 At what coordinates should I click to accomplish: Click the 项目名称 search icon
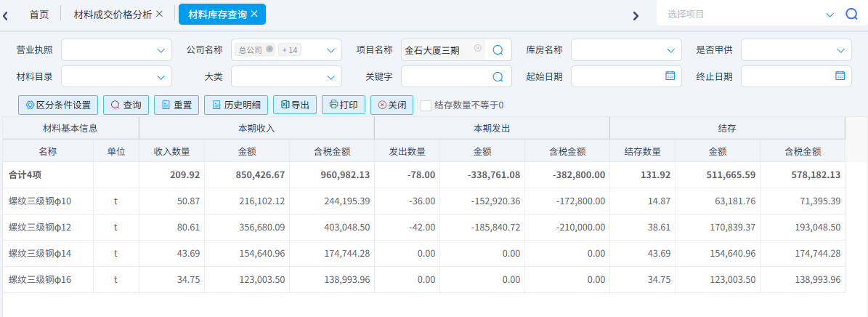point(498,50)
